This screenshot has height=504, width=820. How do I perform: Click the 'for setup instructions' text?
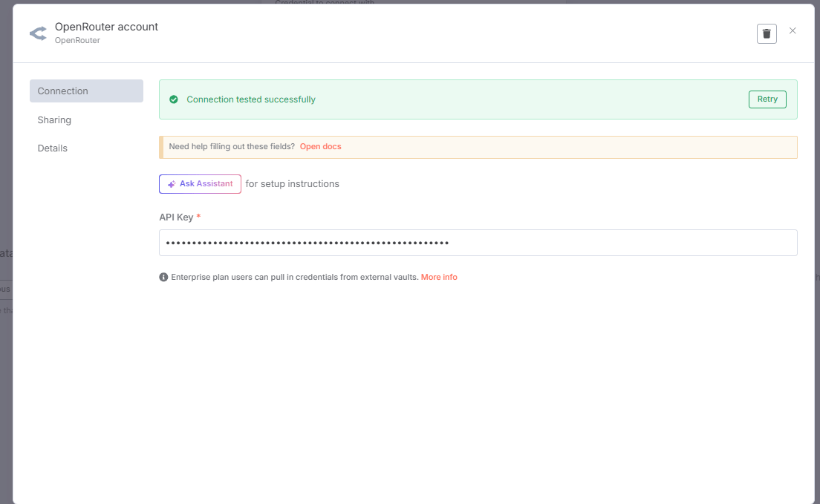(293, 184)
